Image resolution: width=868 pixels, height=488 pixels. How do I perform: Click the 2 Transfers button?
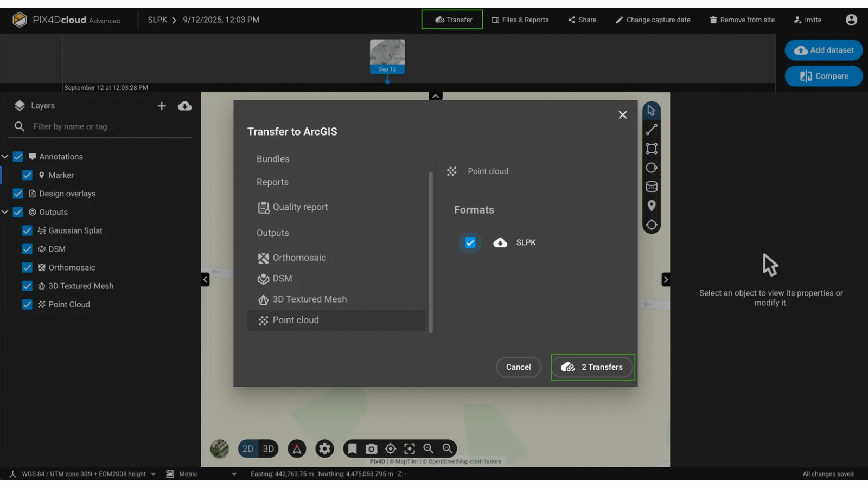coord(592,367)
